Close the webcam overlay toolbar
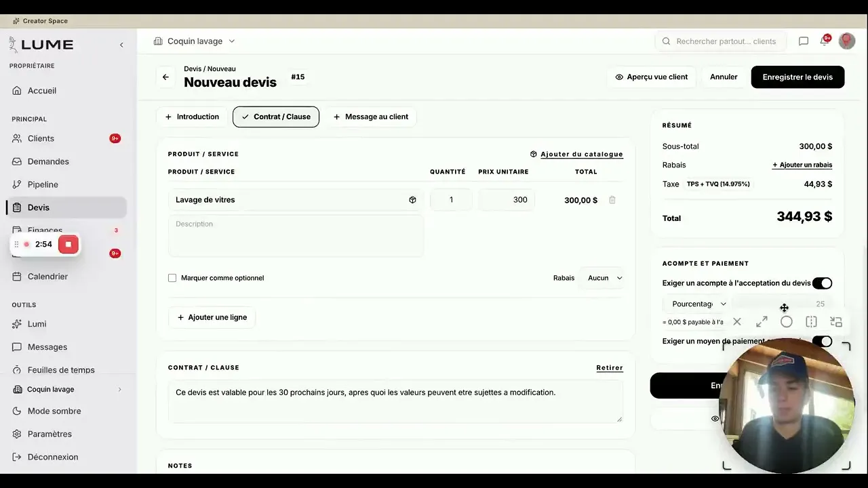Image resolution: width=868 pixels, height=488 pixels. tap(737, 322)
